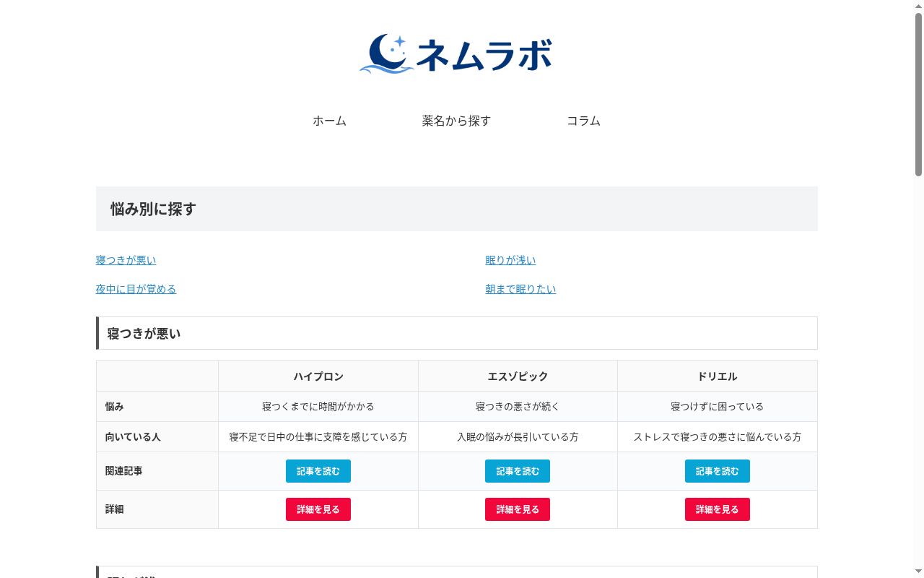Select the ドリエル column header

(x=718, y=376)
